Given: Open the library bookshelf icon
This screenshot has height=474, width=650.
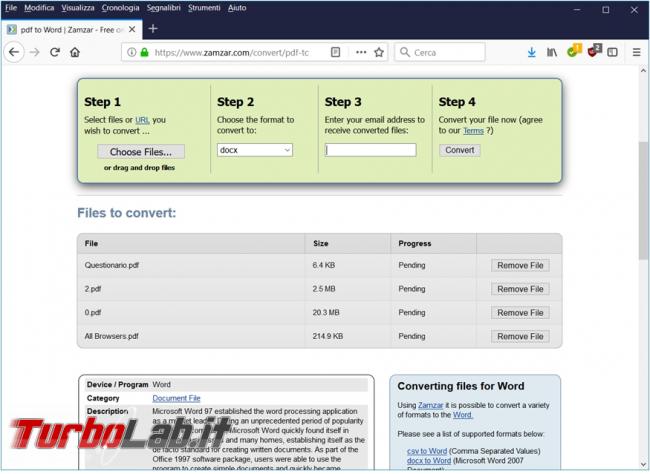Looking at the screenshot, I should 552,52.
